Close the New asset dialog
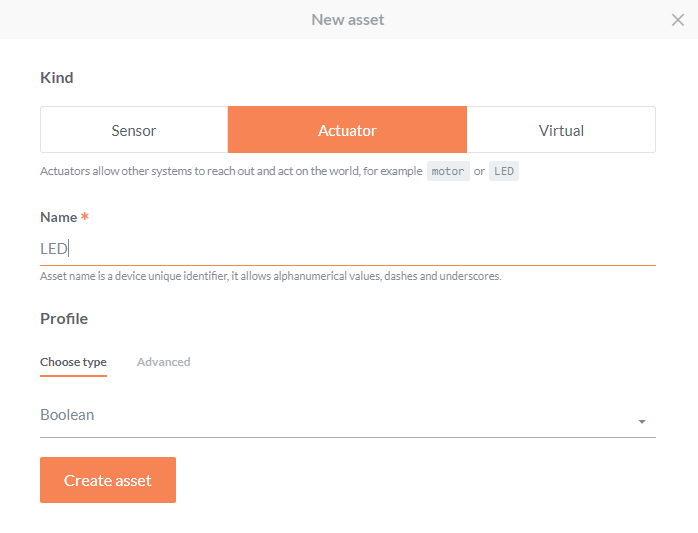Screen dimensions: 698x533 coord(677,20)
